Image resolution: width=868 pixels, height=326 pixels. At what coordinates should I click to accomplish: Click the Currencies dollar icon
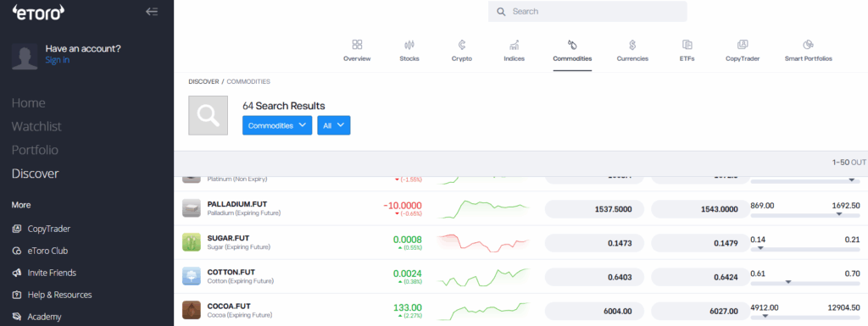632,45
